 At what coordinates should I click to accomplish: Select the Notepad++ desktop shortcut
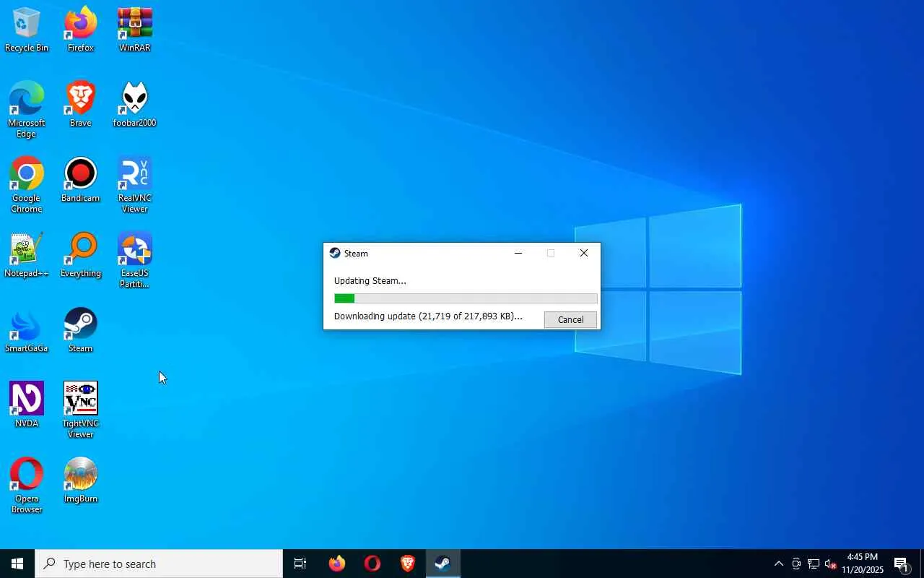point(27,256)
